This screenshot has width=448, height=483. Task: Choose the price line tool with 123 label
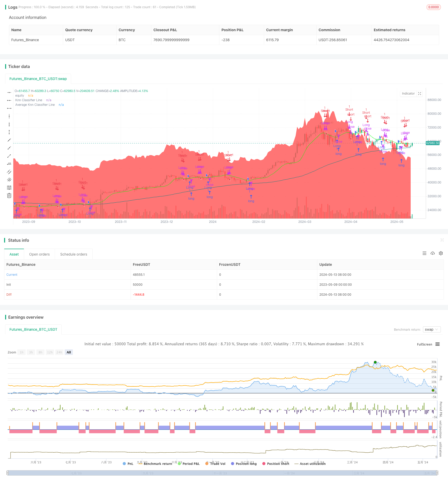tap(9, 164)
